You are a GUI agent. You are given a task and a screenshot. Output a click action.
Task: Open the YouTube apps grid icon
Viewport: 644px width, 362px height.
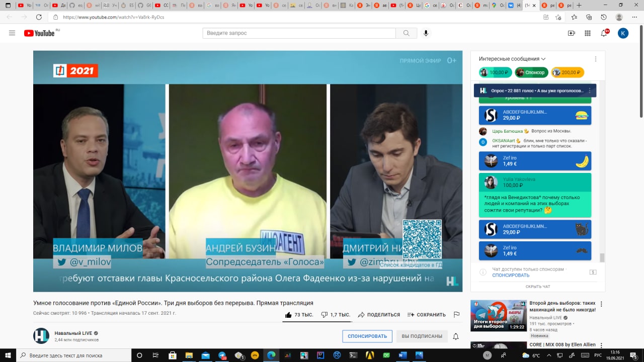coord(587,33)
